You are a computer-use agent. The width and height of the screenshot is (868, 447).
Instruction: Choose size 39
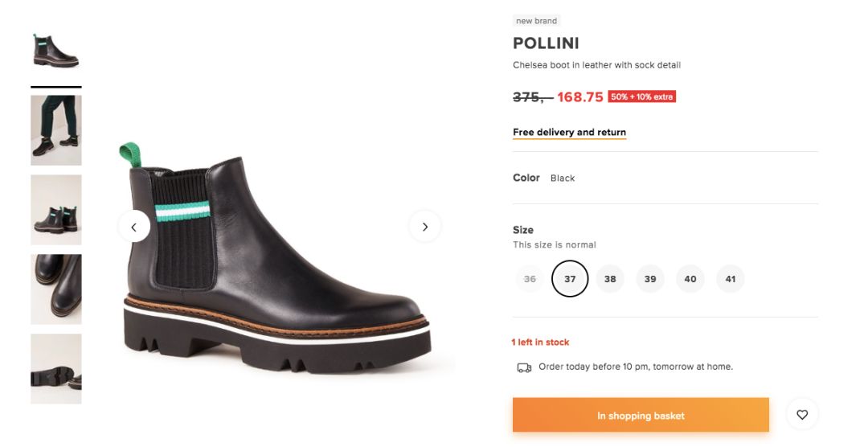(x=650, y=279)
